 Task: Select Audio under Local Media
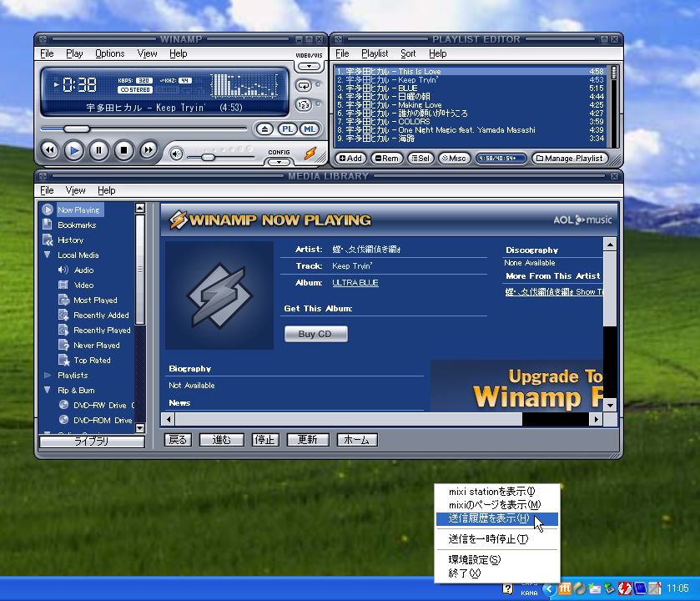click(x=84, y=270)
